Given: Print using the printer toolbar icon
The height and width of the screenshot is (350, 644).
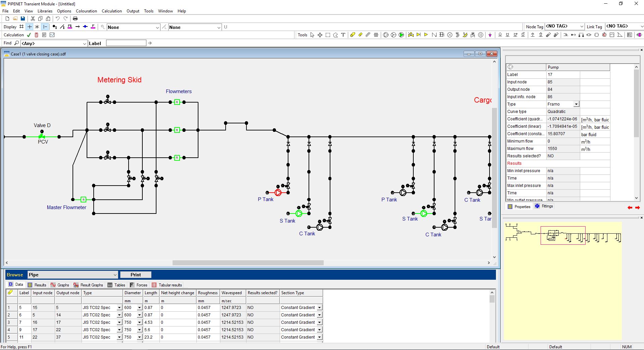Looking at the screenshot, I should [75, 18].
